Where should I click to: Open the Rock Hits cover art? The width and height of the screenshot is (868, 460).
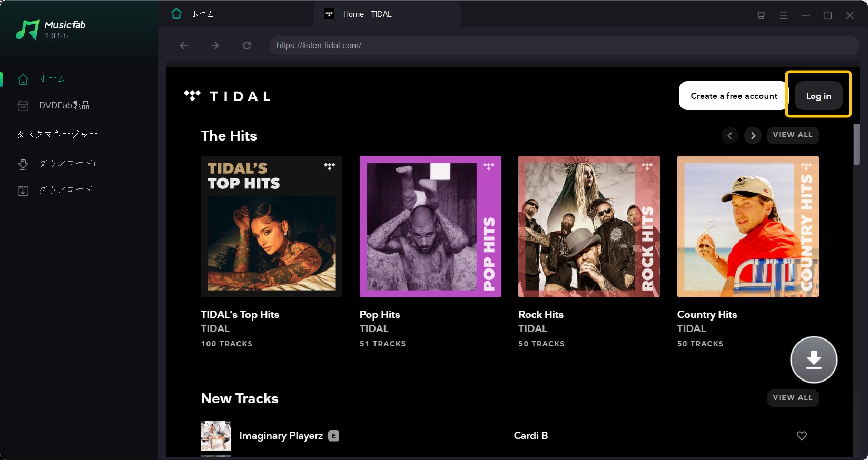(x=589, y=226)
